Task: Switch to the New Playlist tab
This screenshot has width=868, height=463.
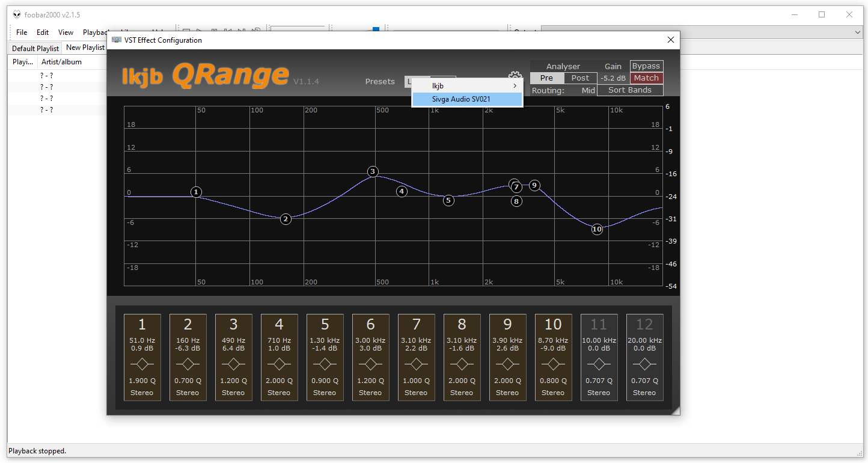Action: pyautogui.click(x=85, y=48)
